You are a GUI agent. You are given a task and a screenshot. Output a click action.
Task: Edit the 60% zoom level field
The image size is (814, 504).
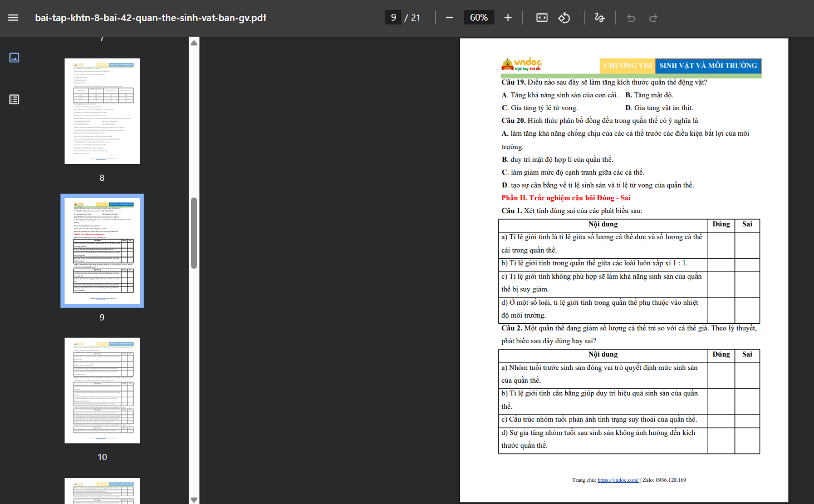(479, 18)
